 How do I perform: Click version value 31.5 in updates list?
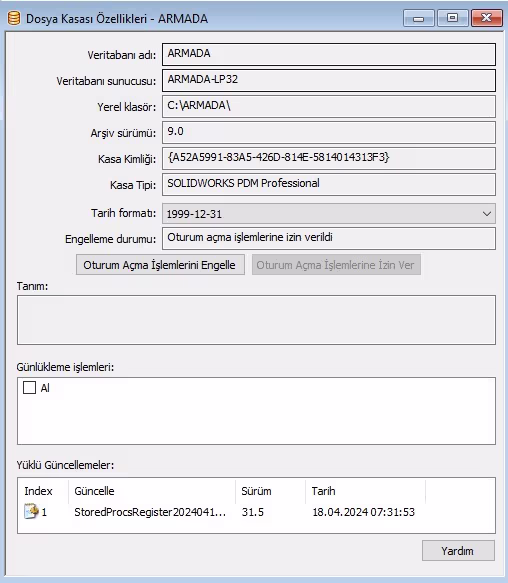tap(253, 512)
